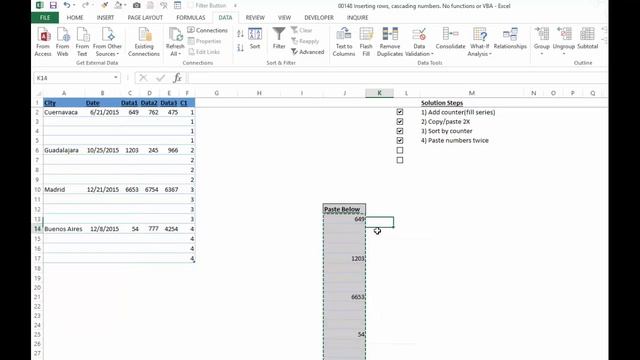Select the Guadalajara cell
The width and height of the screenshot is (640, 360).
point(64,150)
